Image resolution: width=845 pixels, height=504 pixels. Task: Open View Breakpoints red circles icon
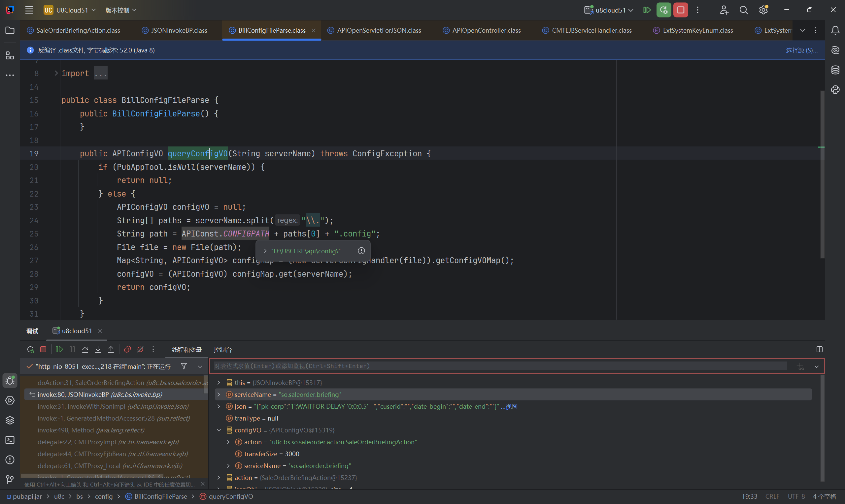pyautogui.click(x=127, y=350)
